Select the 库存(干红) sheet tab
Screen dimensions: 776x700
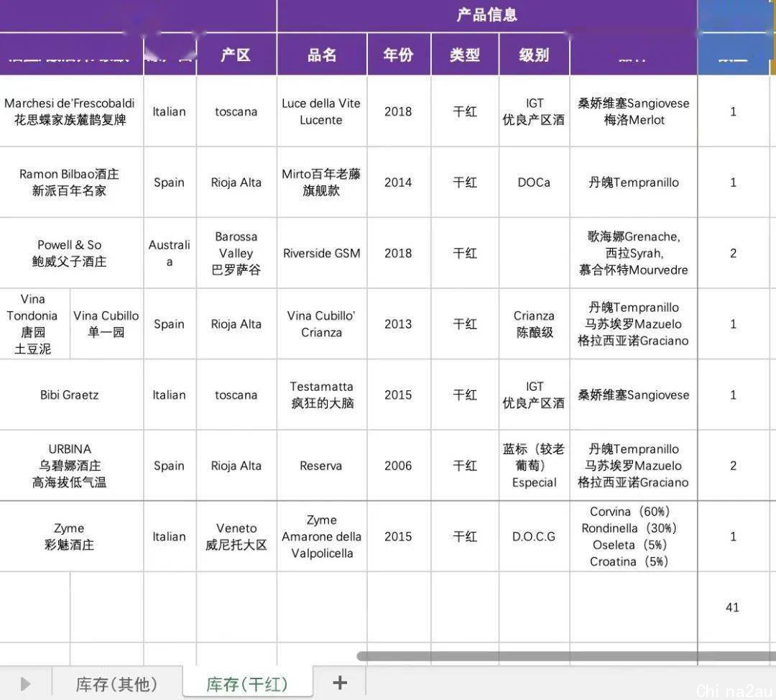[x=247, y=683]
